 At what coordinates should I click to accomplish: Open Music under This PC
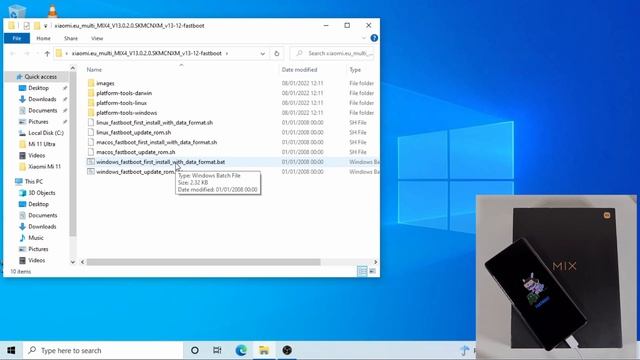[36, 238]
